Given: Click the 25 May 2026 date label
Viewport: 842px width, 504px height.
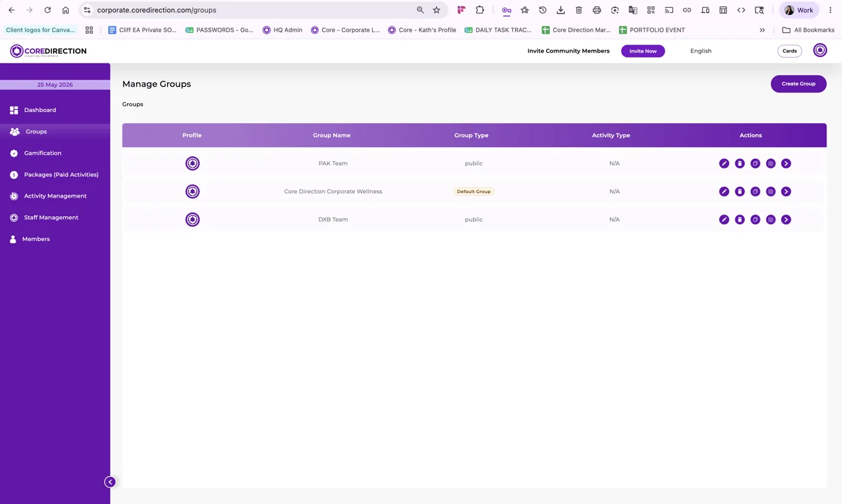Looking at the screenshot, I should 55,85.
